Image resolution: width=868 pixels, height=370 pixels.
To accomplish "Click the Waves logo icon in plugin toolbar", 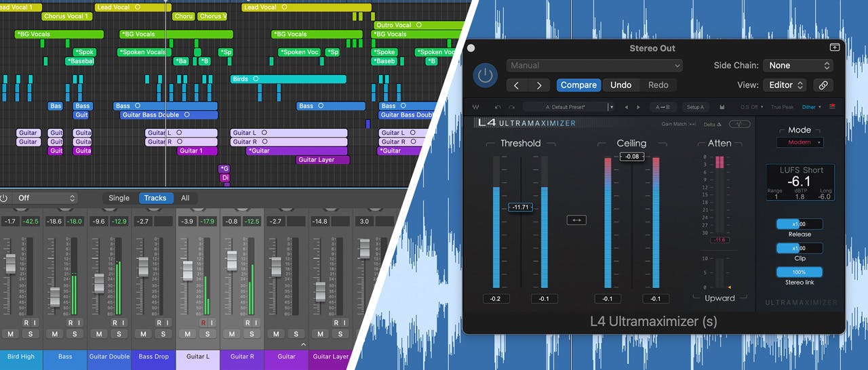I will [x=475, y=107].
